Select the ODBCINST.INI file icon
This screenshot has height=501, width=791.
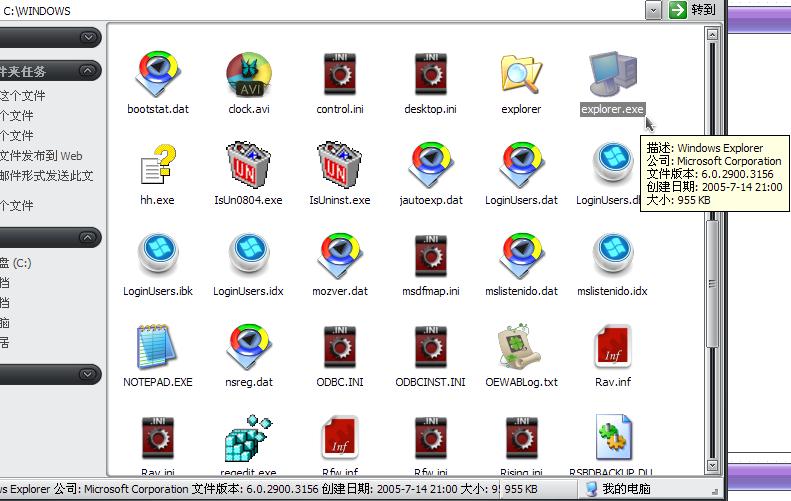430,346
